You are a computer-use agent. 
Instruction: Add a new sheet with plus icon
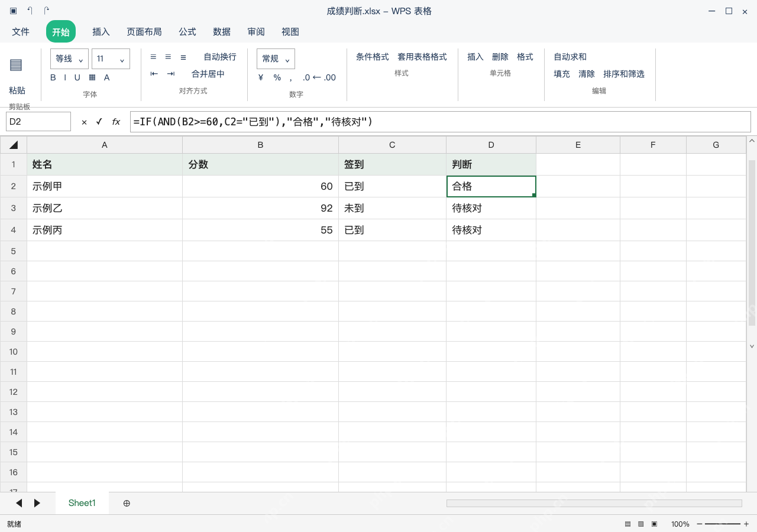pyautogui.click(x=127, y=503)
